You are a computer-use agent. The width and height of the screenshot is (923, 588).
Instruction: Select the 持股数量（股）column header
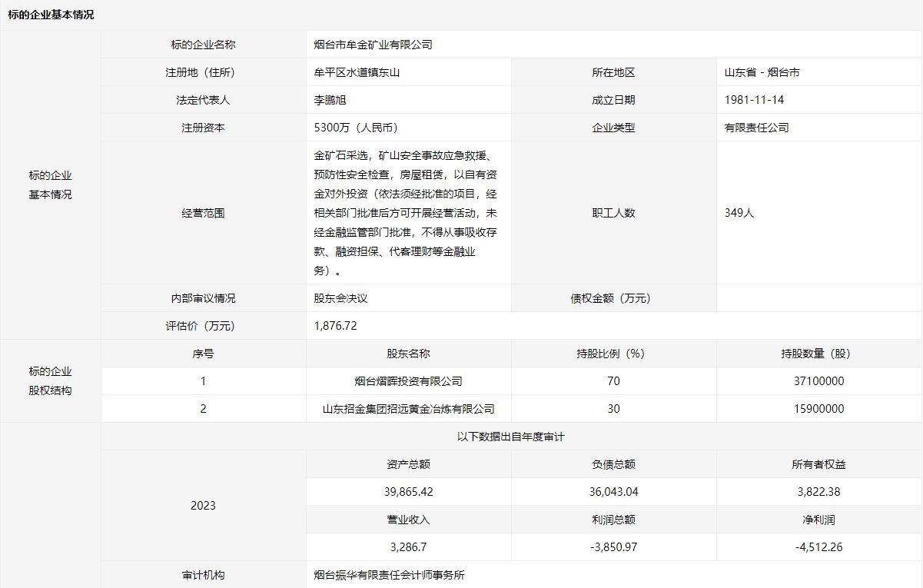tap(819, 354)
